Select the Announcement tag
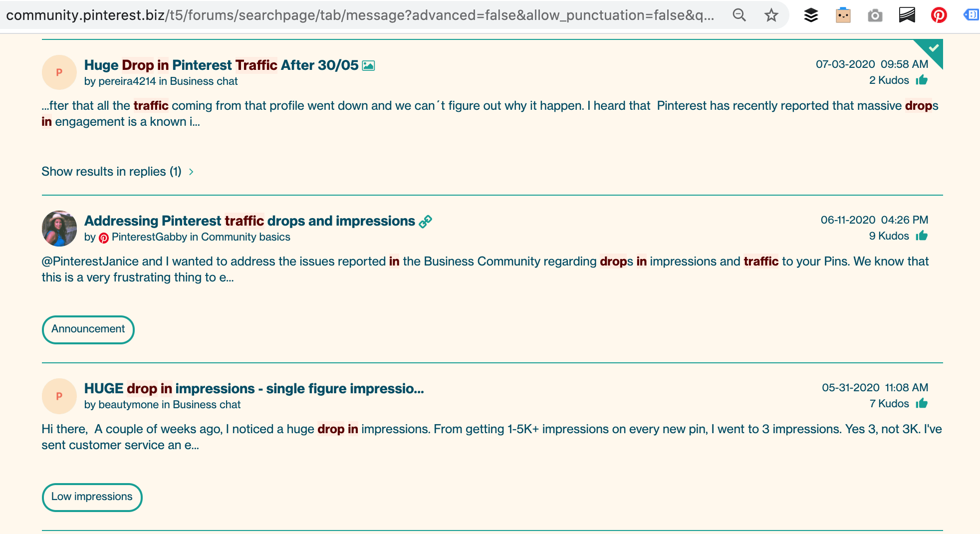The height and width of the screenshot is (534, 980). (88, 329)
